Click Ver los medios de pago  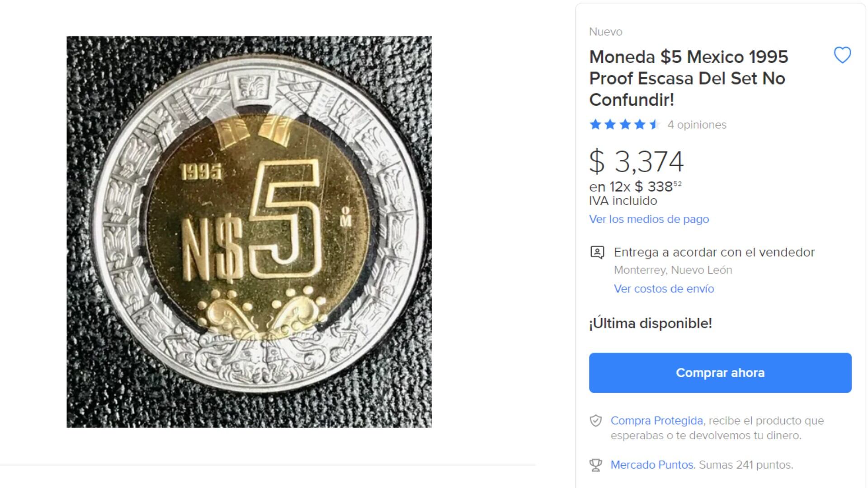649,219
